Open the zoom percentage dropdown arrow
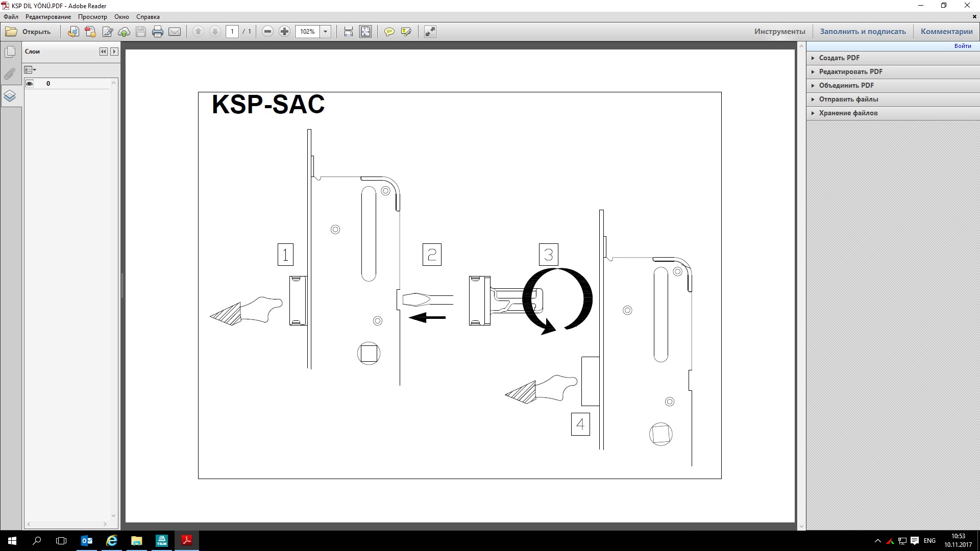980x551 pixels. click(x=325, y=32)
